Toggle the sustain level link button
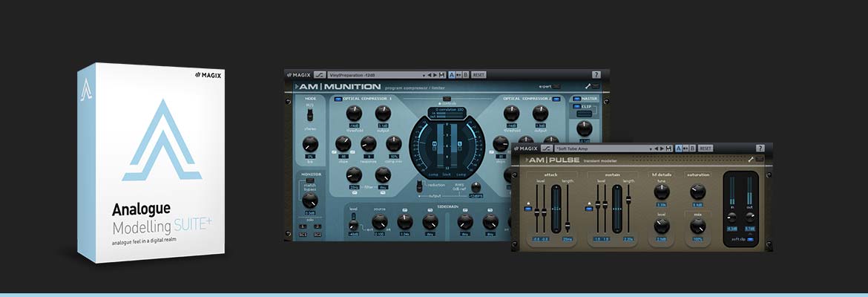868x297 pixels. (x=589, y=209)
